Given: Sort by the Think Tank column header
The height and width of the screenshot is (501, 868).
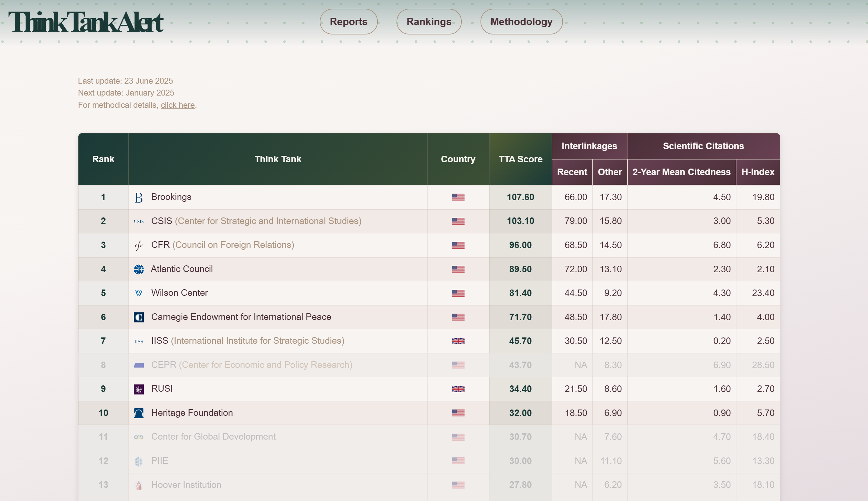Looking at the screenshot, I should (x=278, y=159).
